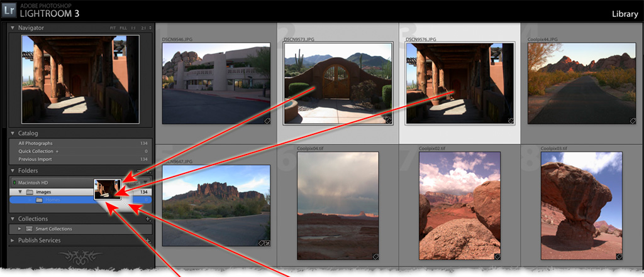644x277 pixels.
Task: Select All Photographs in Catalog
Action: coord(80,143)
